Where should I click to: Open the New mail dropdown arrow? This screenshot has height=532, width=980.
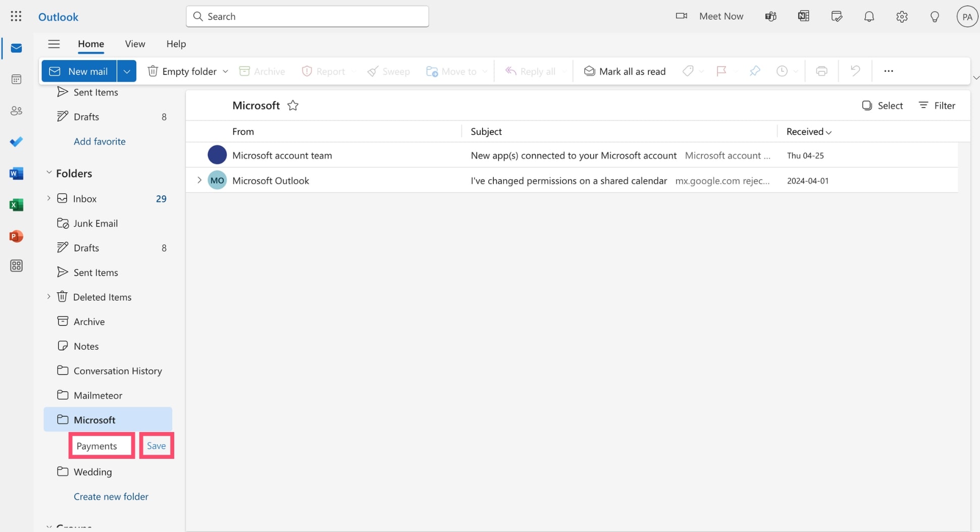coord(127,71)
